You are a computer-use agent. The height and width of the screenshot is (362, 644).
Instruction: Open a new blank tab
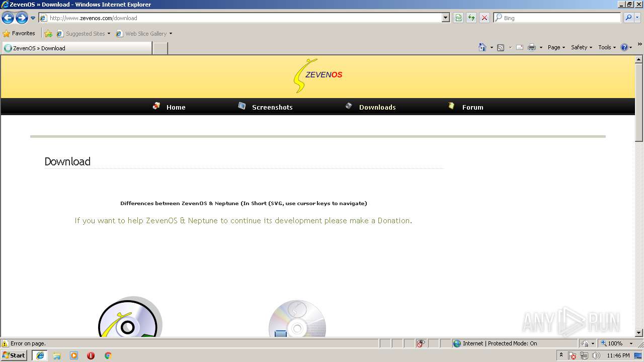160,48
